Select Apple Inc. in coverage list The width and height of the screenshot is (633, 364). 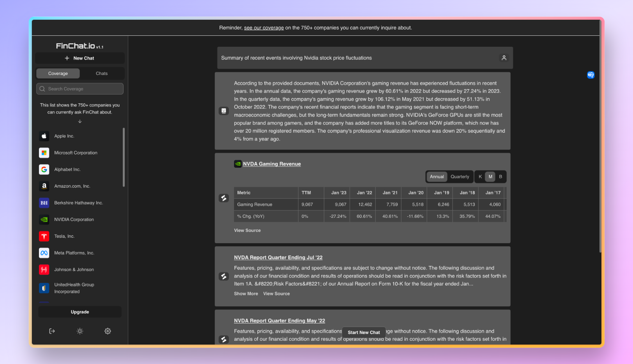(80, 136)
